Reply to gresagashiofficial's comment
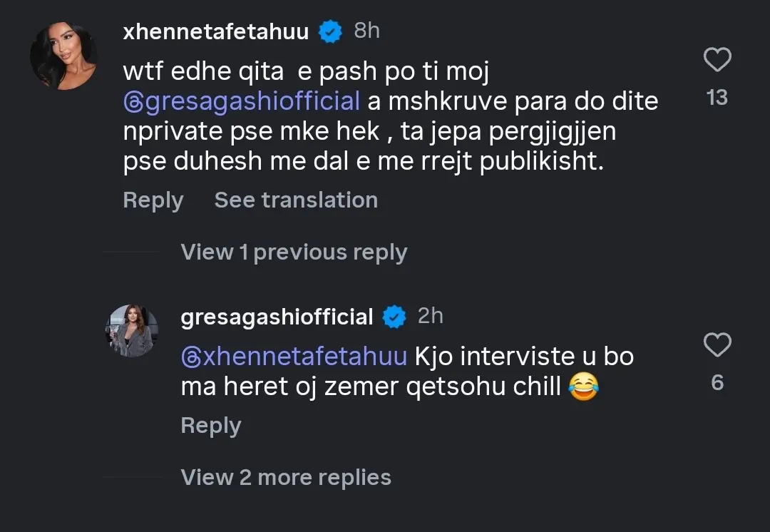The width and height of the screenshot is (770, 532). tap(210, 426)
